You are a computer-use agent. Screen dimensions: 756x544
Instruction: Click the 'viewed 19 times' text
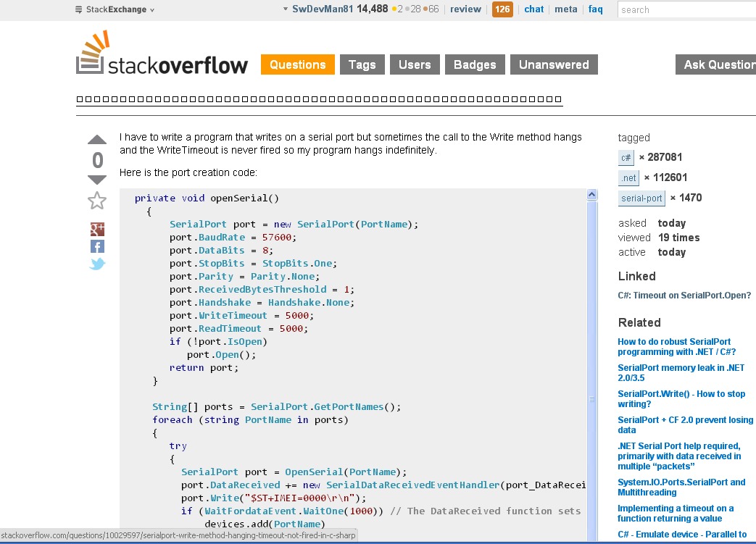pyautogui.click(x=659, y=238)
